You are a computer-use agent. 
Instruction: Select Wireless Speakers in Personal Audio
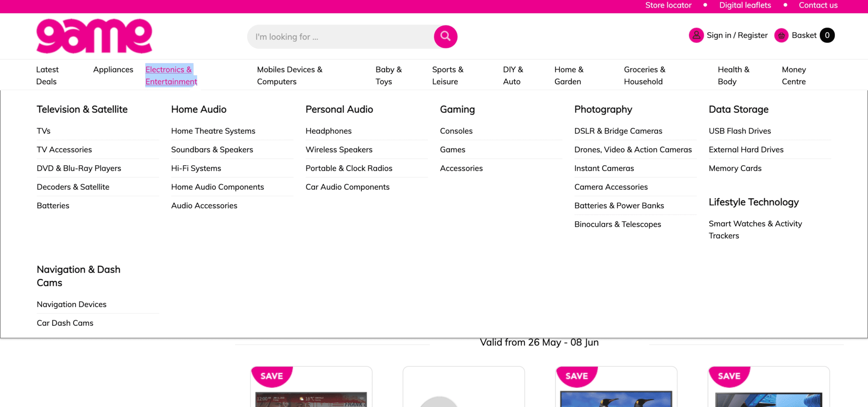tap(339, 150)
